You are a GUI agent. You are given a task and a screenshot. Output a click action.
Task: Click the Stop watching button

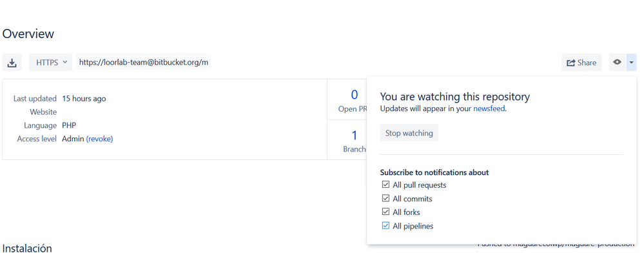[x=409, y=133]
